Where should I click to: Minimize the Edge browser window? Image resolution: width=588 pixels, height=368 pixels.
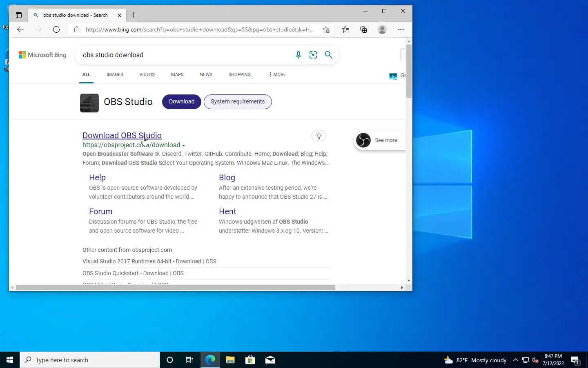click(365, 11)
